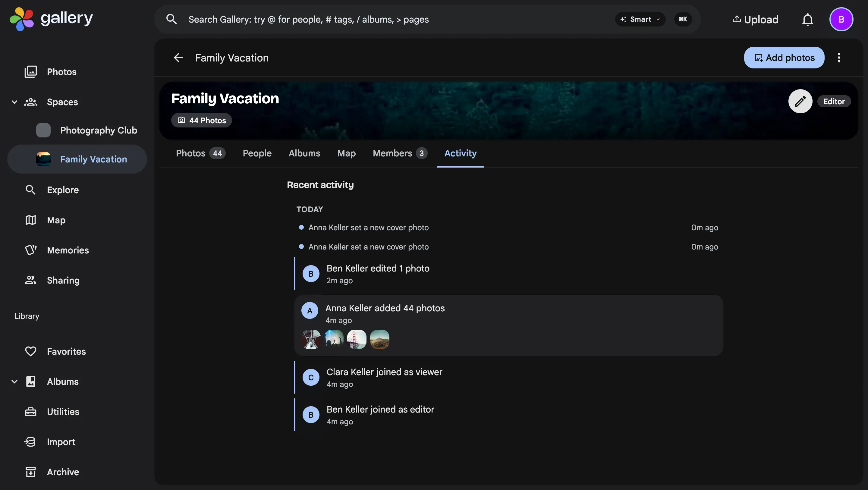Click Ben Keller's avatar on joined as editor
This screenshot has width=868, height=490.
coord(311,415)
